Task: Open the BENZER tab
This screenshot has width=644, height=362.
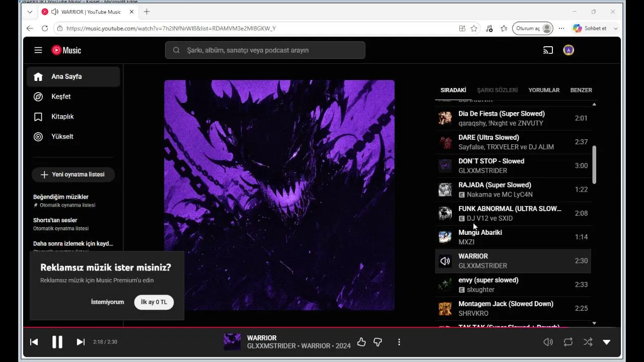Action: coord(581,90)
